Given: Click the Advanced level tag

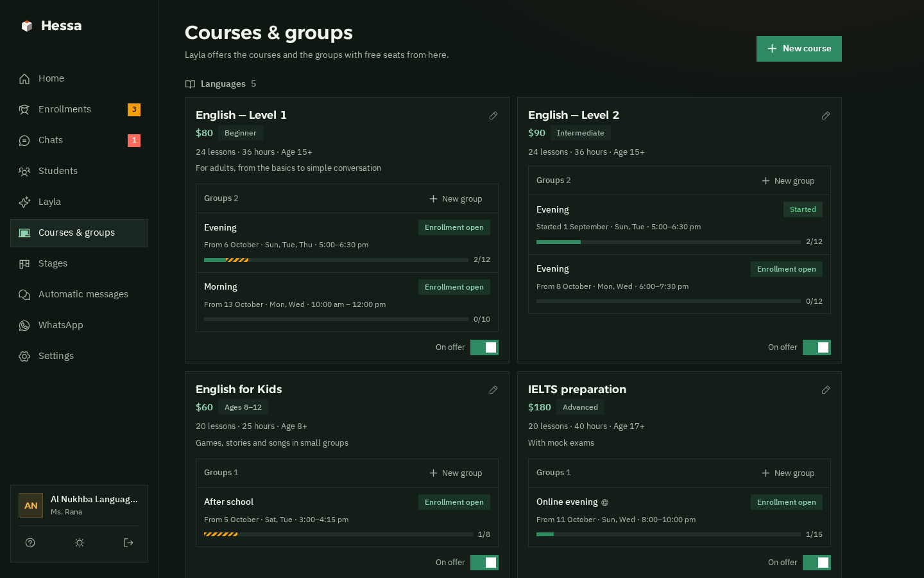Looking at the screenshot, I should pos(580,407).
